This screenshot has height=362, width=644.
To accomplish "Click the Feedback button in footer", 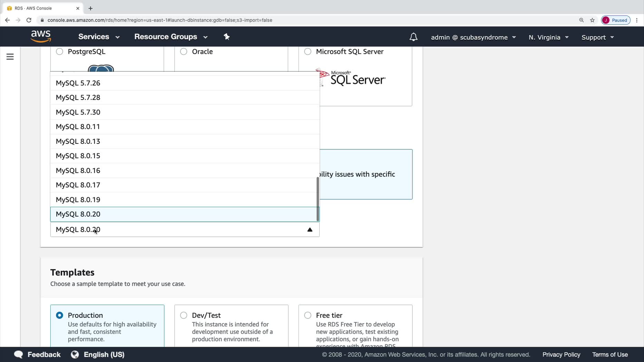I will pyautogui.click(x=37, y=354).
